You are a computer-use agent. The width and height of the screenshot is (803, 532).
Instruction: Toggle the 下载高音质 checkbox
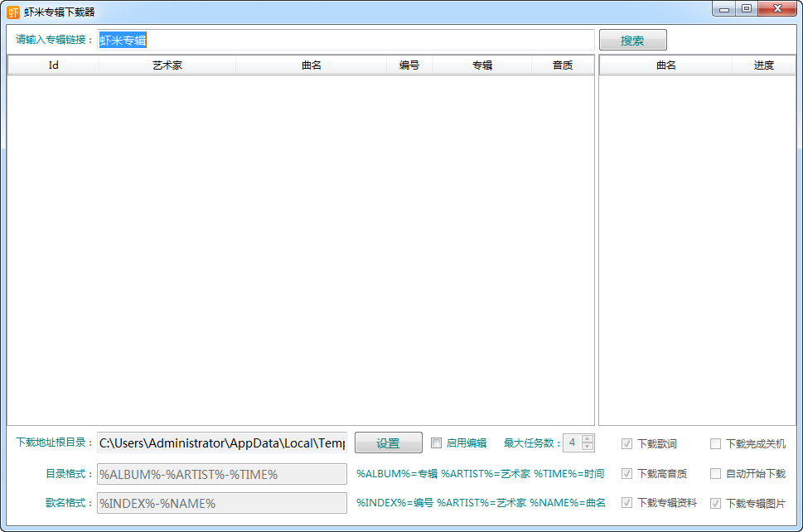click(627, 474)
